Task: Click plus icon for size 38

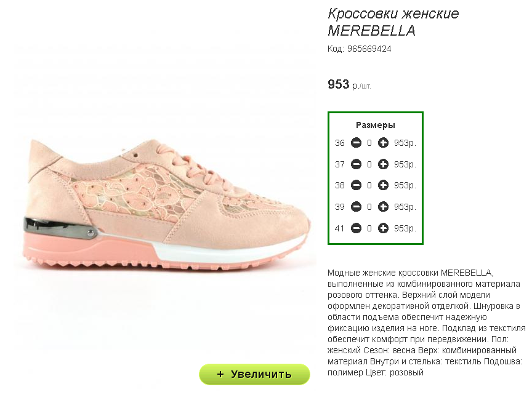Action: (383, 185)
